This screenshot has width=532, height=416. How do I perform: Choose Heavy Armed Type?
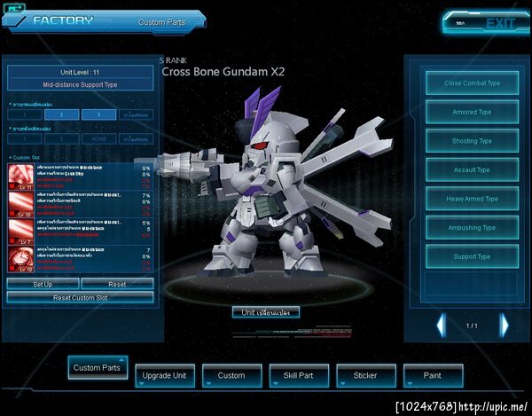tap(472, 199)
